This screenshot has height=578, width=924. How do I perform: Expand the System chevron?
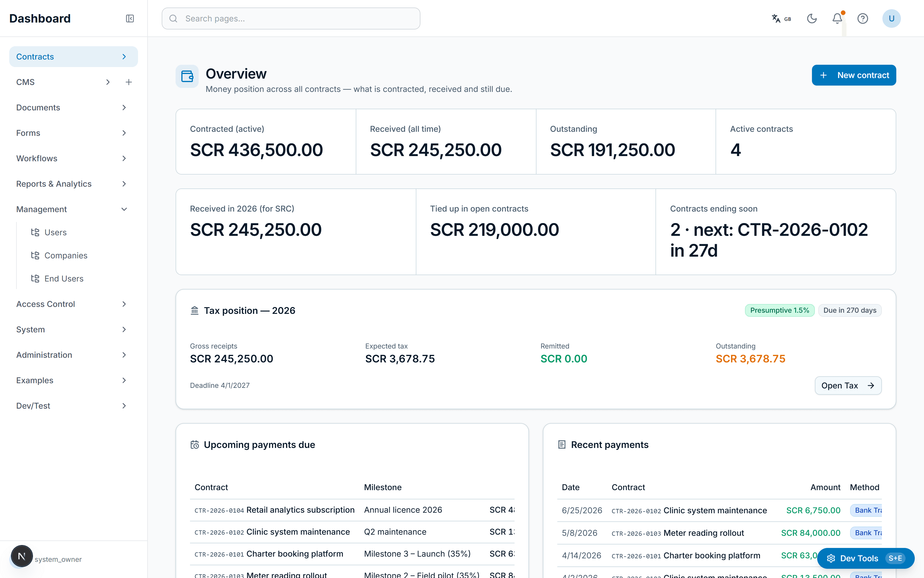click(124, 329)
